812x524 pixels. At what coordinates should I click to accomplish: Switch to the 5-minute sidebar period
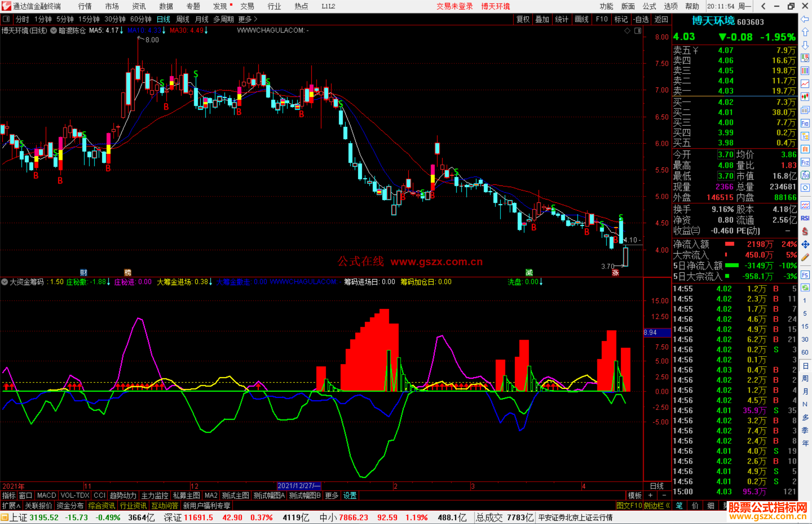[x=805, y=314]
